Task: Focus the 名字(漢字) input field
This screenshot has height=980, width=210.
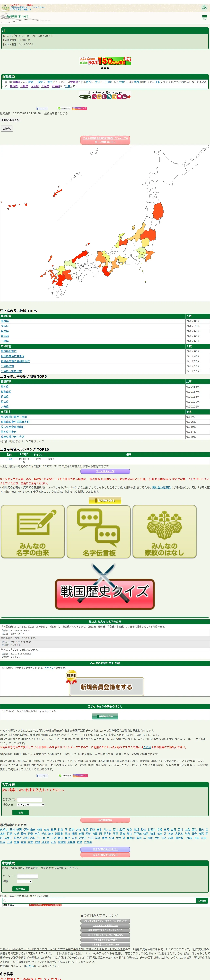Action: coord(30,799)
